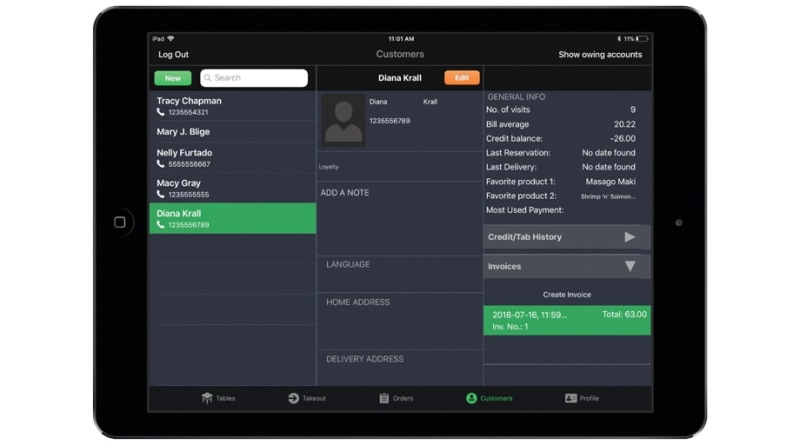Click the last name Krall field

click(x=430, y=102)
